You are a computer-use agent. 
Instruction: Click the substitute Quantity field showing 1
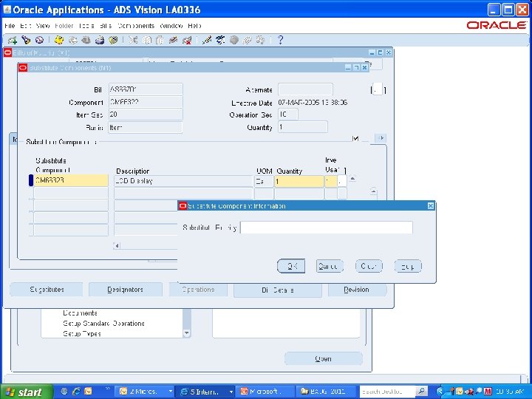pyautogui.click(x=299, y=181)
